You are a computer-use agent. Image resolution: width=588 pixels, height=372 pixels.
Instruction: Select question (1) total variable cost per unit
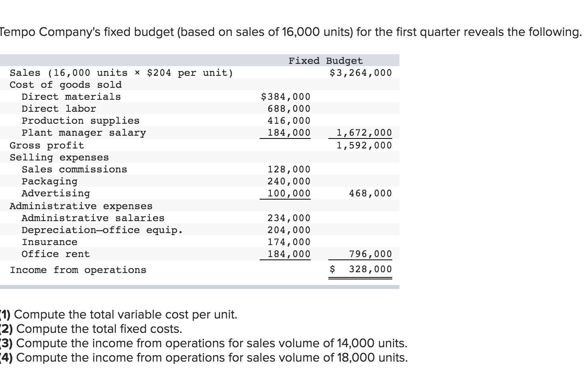[119, 315]
